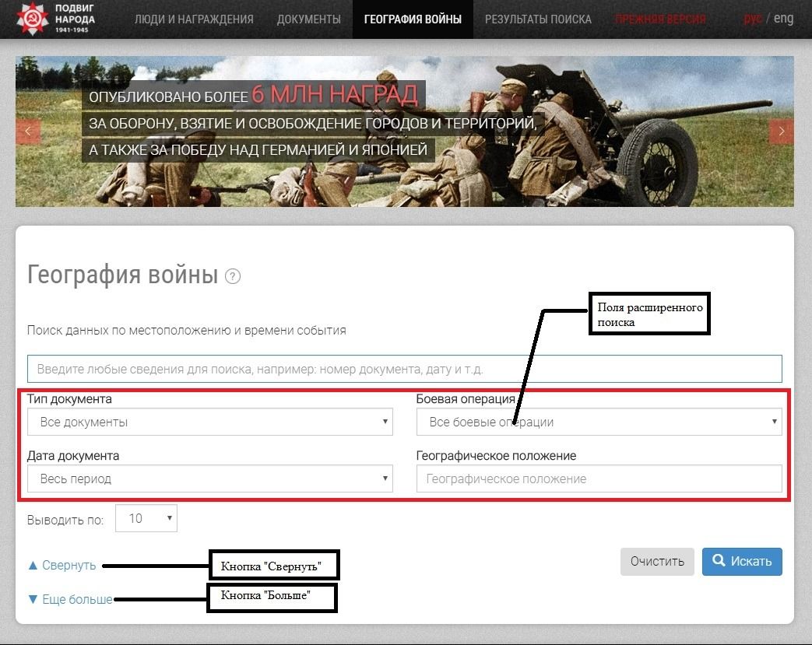Open the Прежняя версия link

(x=660, y=19)
